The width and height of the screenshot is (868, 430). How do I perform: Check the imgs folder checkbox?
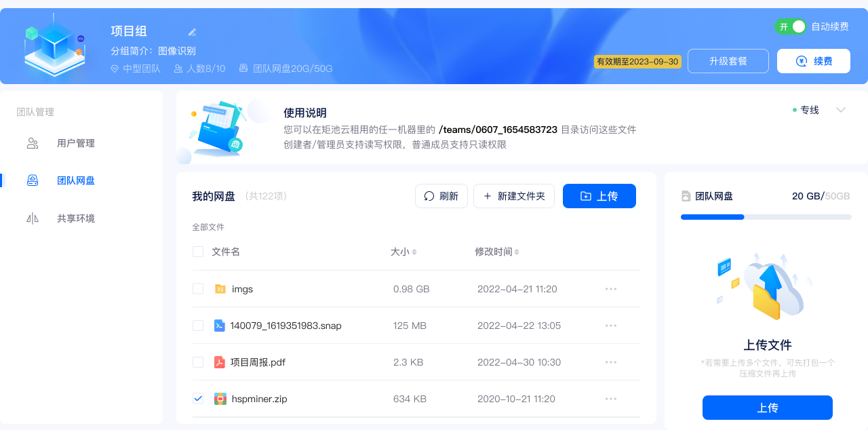pos(198,288)
